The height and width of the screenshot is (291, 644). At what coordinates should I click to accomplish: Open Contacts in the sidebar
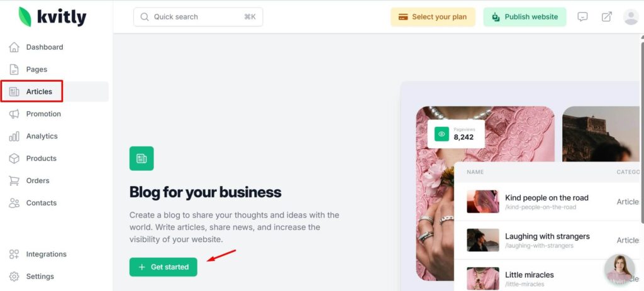41,203
